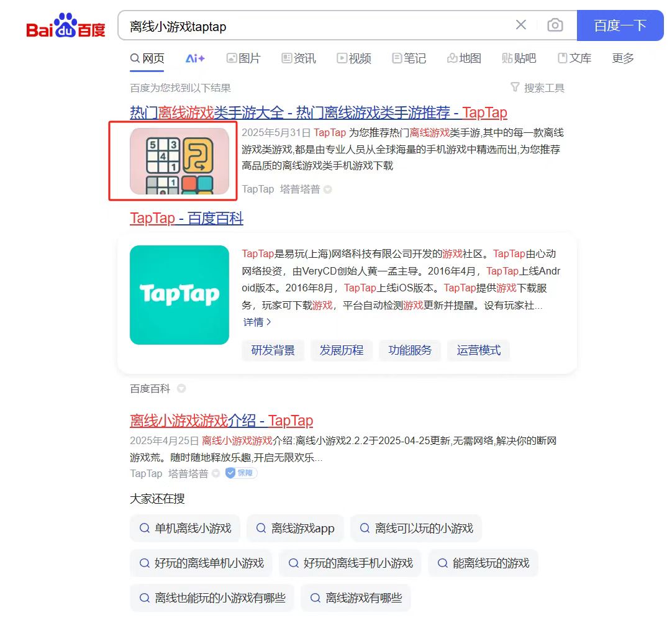Switch to the 图片 tab
This screenshot has height=623, width=672.
pyautogui.click(x=243, y=58)
